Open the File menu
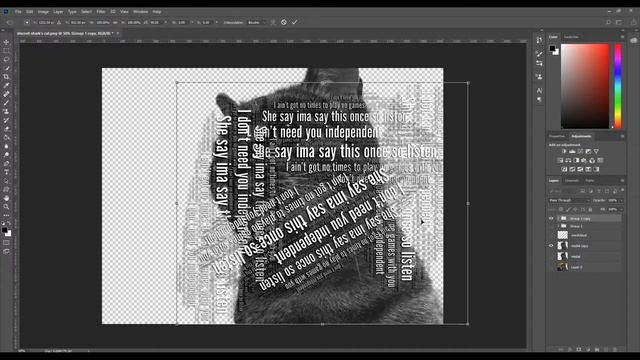Viewport: 640px width, 360px height. tap(18, 12)
